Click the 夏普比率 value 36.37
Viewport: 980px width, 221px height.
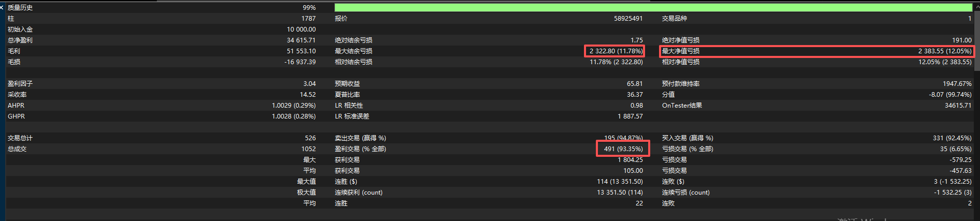634,95
